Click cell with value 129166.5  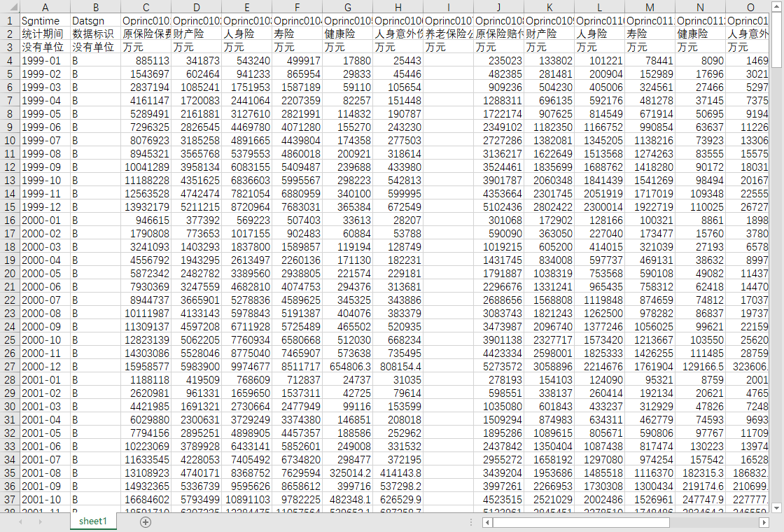coord(701,367)
